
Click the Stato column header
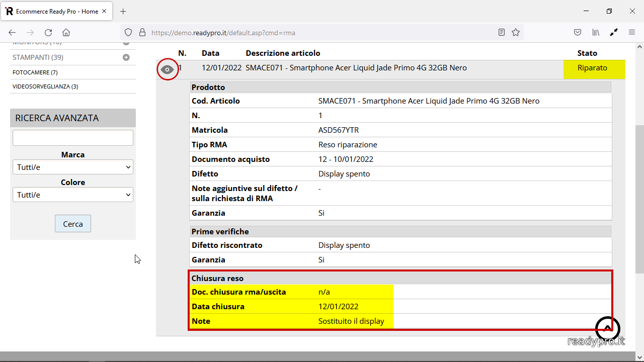(x=587, y=53)
